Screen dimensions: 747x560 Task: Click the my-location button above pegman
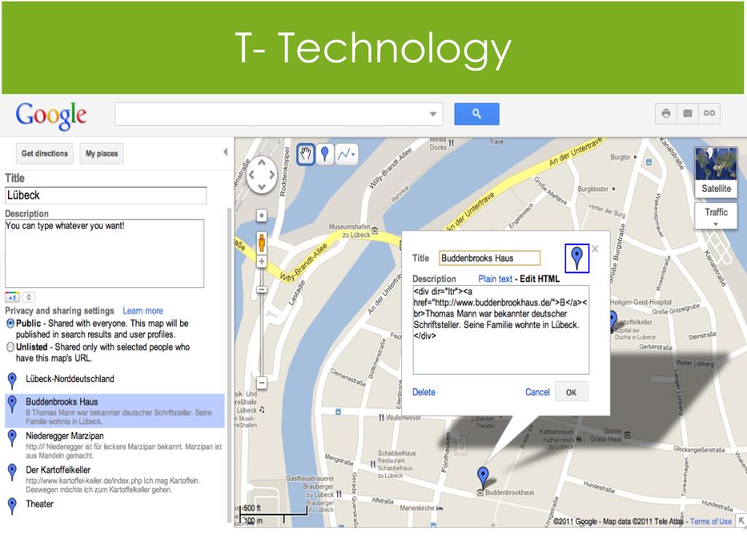(262, 216)
